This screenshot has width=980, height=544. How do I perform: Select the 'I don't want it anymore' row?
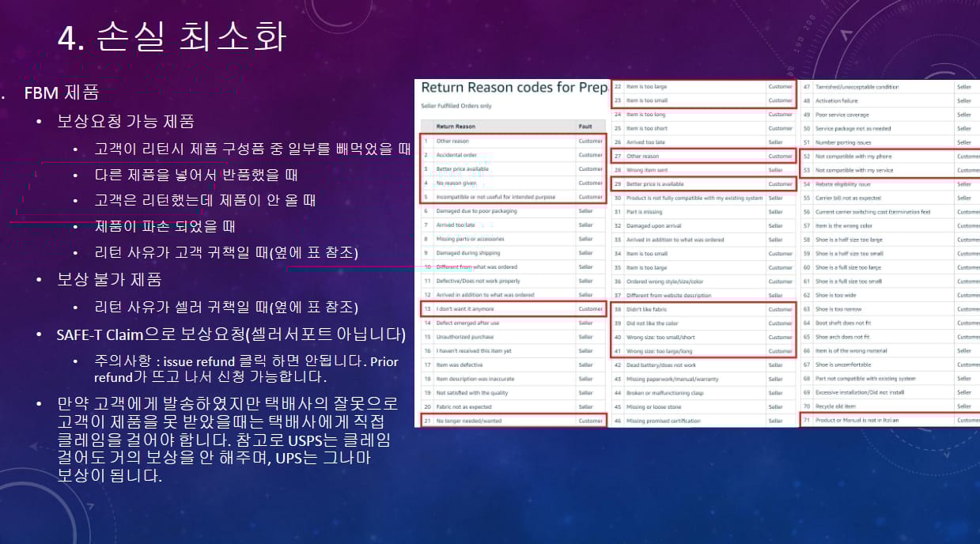tap(513, 308)
